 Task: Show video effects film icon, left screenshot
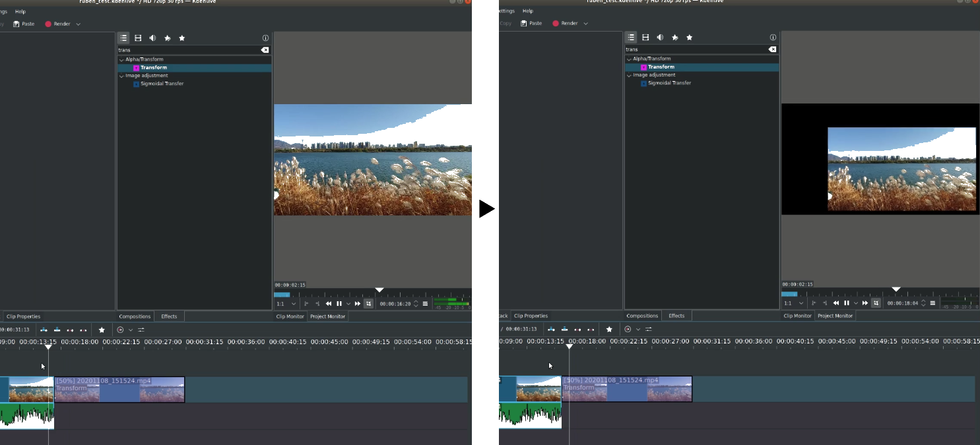tap(138, 38)
